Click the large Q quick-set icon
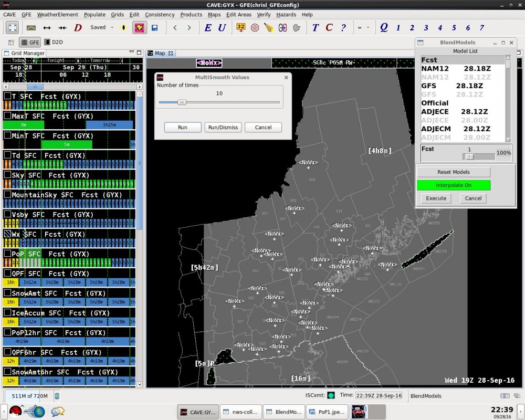Screen dimensions: 525x420 [384, 27]
